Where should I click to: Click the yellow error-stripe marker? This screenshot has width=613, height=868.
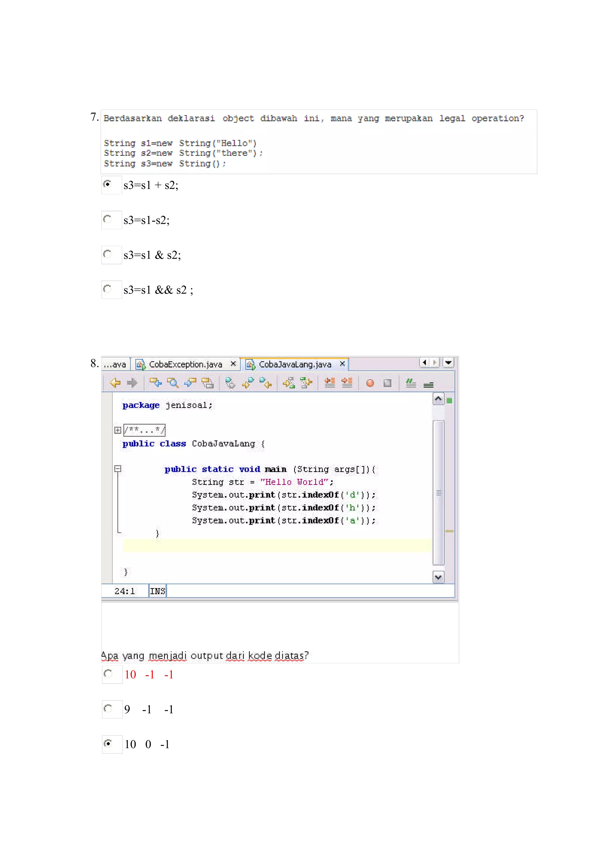[450, 531]
